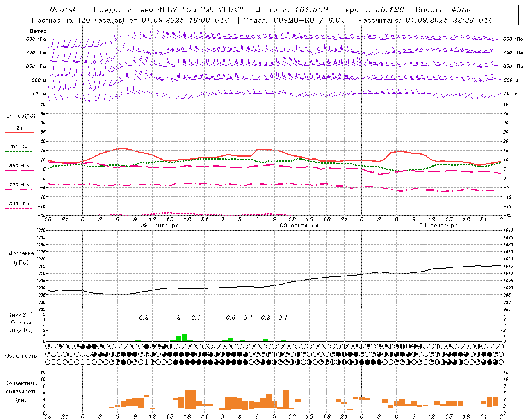This screenshot has width=525, height=420.
Task: Click the 'Облачность' cloudiness label
Action: click(21, 356)
